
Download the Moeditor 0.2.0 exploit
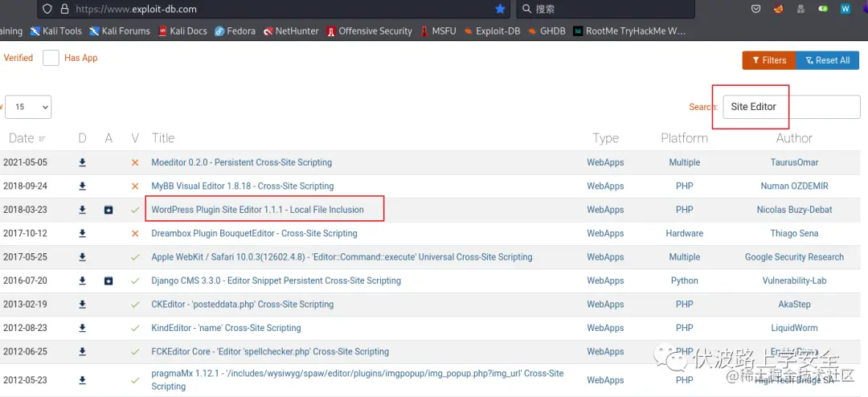82,162
